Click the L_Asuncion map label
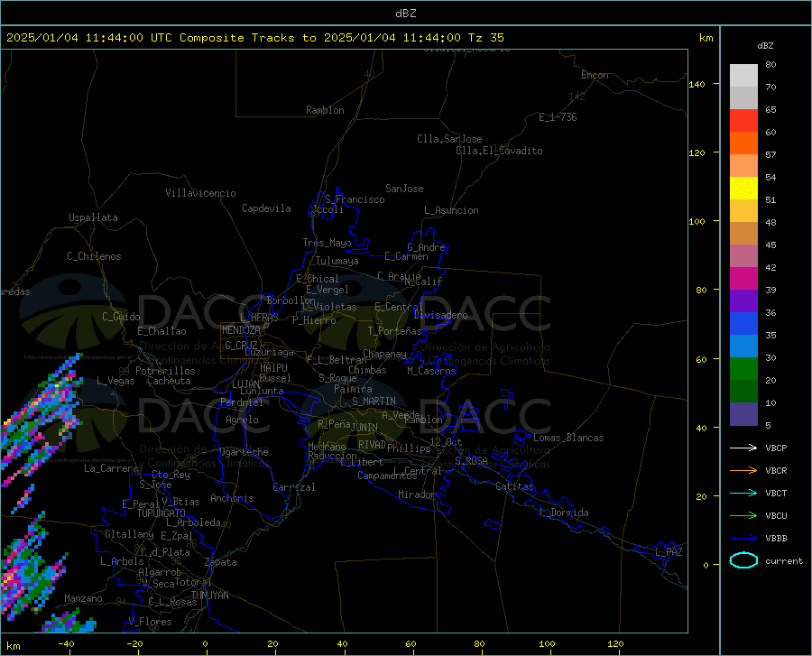Screen dimensions: 812x656 [x=451, y=210]
